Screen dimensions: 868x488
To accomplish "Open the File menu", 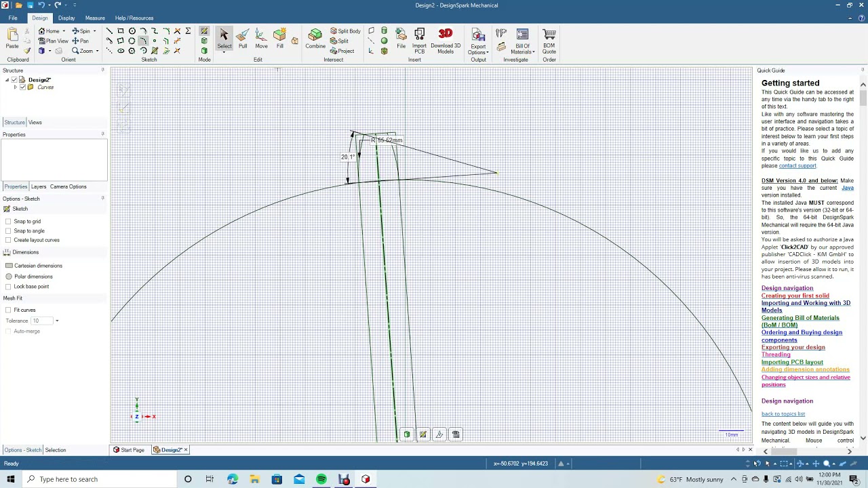I will pyautogui.click(x=13, y=18).
